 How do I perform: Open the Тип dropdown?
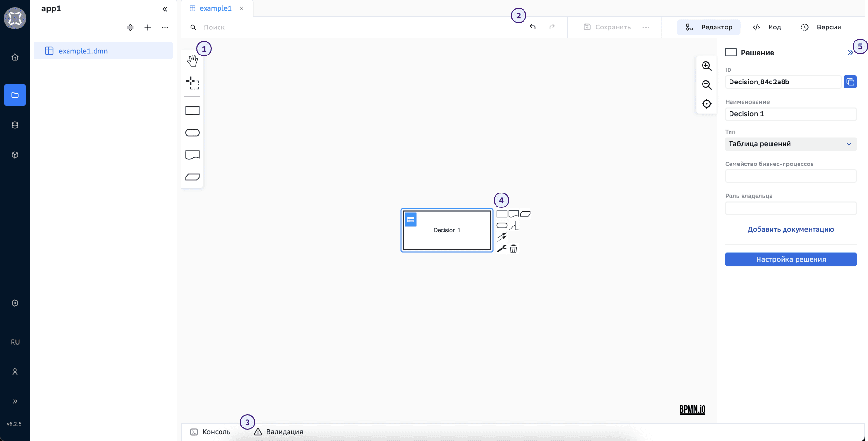pyautogui.click(x=791, y=144)
